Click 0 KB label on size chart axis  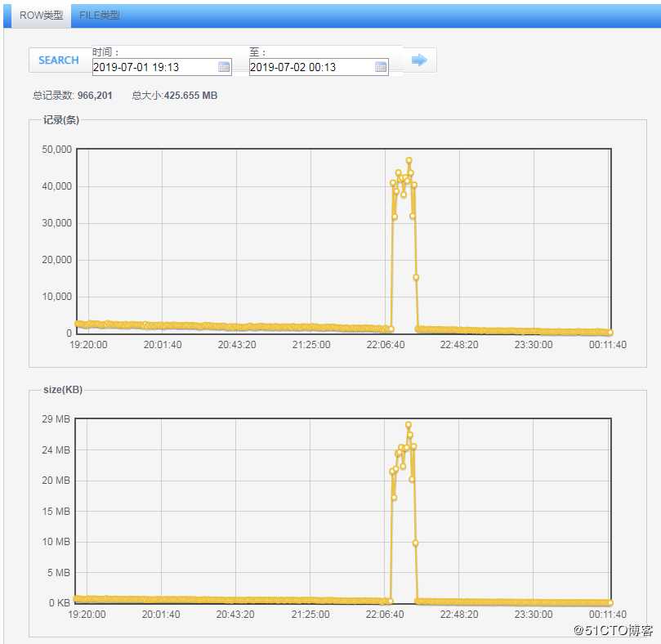point(60,602)
